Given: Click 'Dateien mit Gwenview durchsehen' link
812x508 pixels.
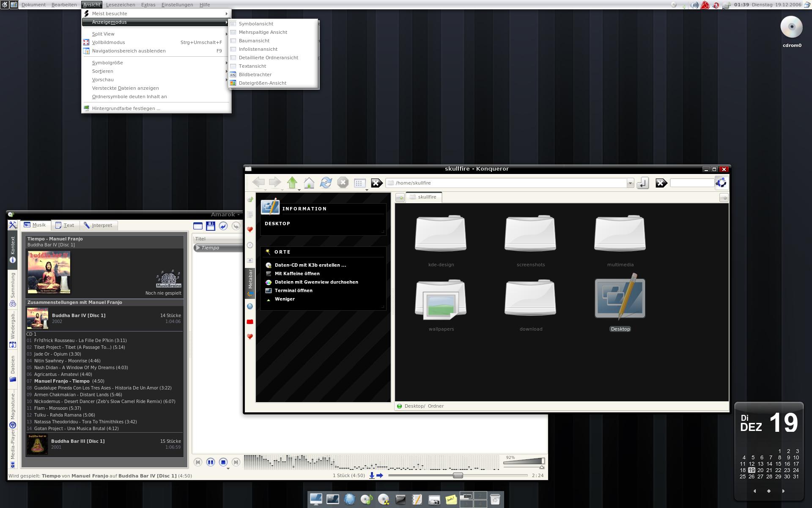Looking at the screenshot, I should 316,282.
